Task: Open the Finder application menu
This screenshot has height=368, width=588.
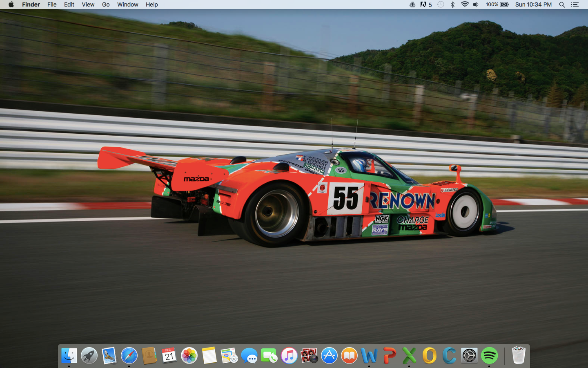Action: [x=31, y=4]
